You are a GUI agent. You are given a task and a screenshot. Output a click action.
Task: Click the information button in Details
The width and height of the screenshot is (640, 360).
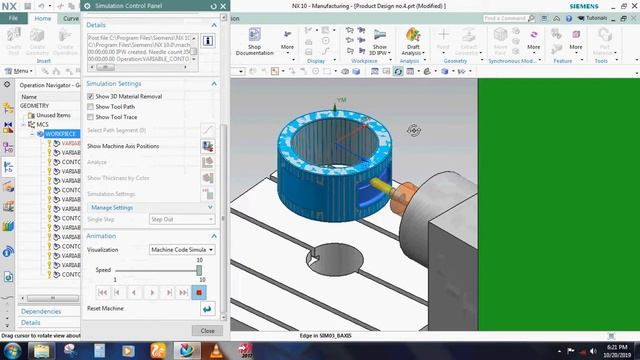(208, 40)
